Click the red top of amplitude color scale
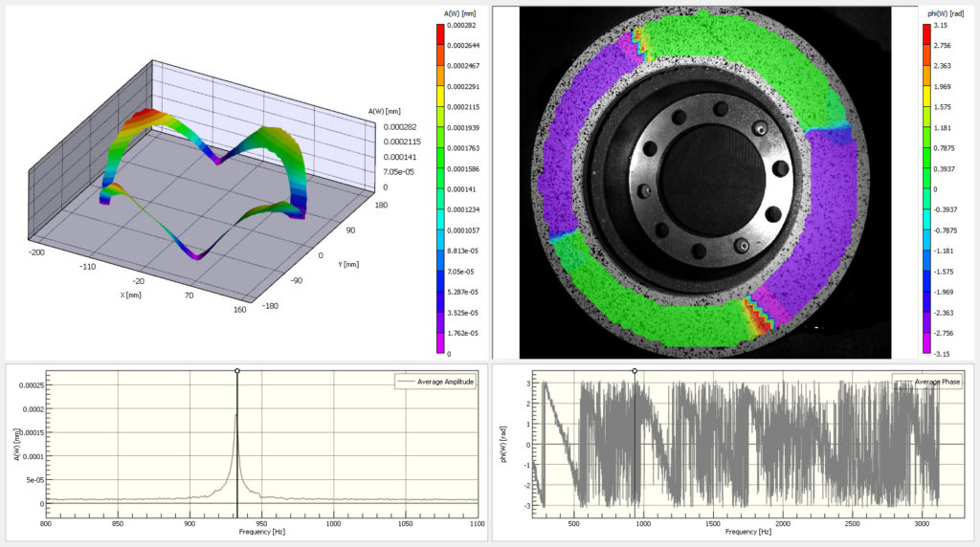980x547 pixels. pyautogui.click(x=440, y=32)
